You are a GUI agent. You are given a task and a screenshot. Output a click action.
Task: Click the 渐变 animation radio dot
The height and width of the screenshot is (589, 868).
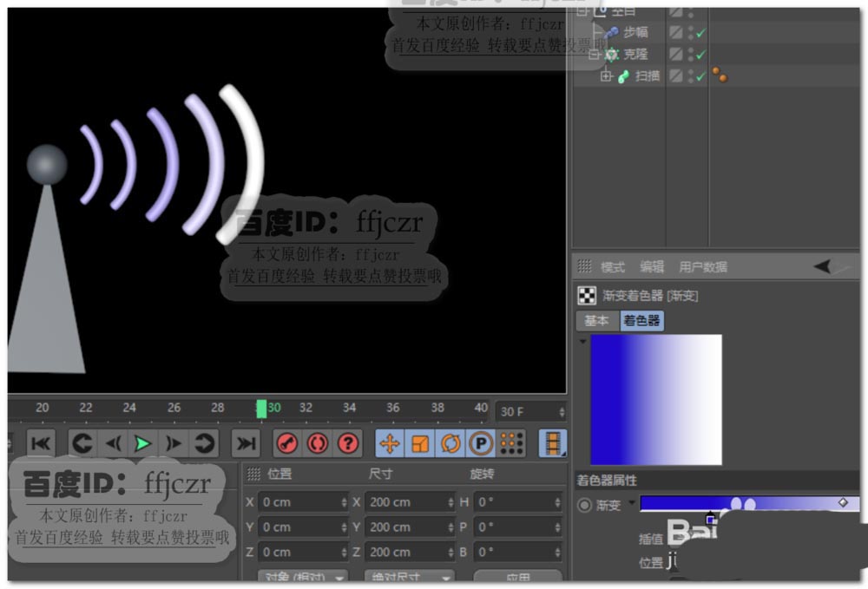(x=584, y=506)
